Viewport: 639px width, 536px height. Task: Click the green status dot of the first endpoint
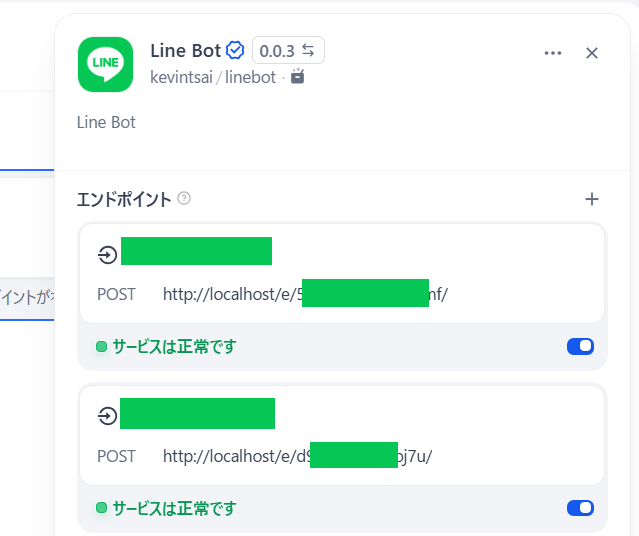pos(101,347)
